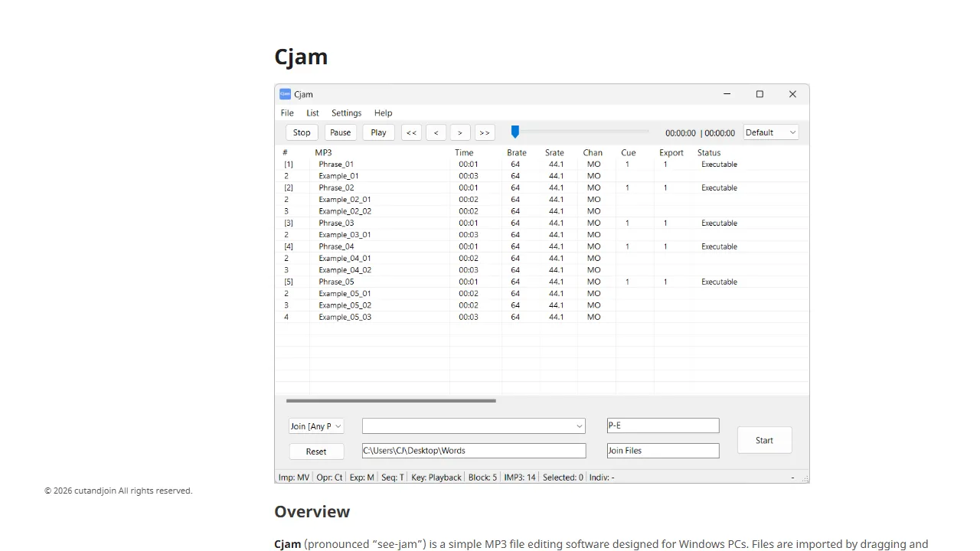Viewport: 980px width, 551px height.
Task: Expand the "Join [Any P" mode combo box
Action: (x=315, y=425)
